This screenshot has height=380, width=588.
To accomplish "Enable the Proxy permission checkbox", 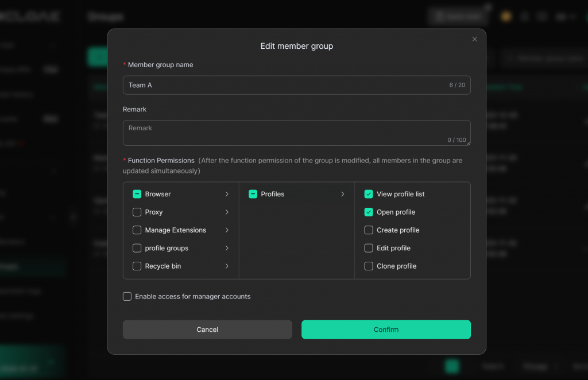I will (137, 212).
